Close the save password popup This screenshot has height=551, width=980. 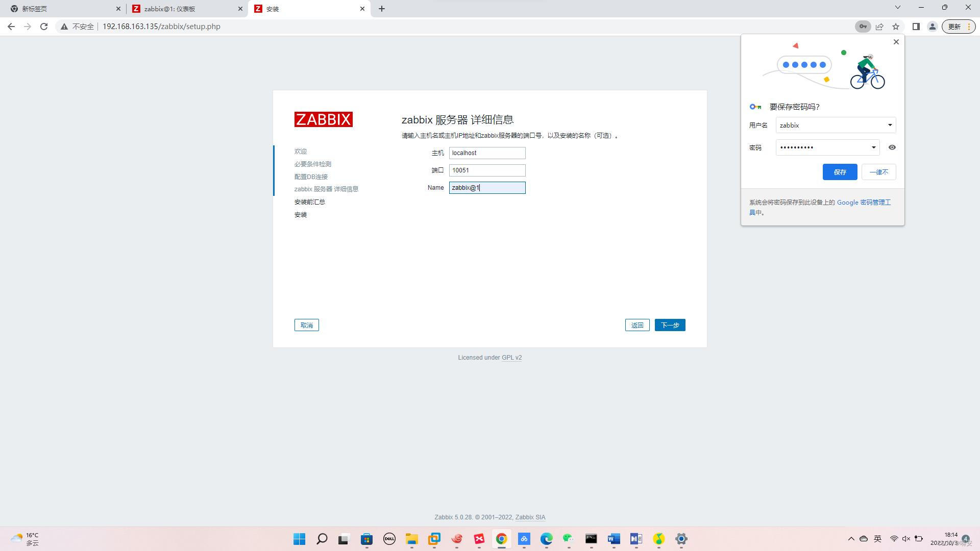[x=896, y=42]
